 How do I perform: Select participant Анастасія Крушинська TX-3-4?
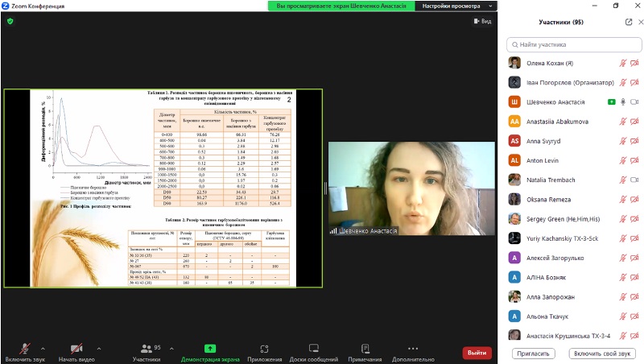pyautogui.click(x=574, y=336)
